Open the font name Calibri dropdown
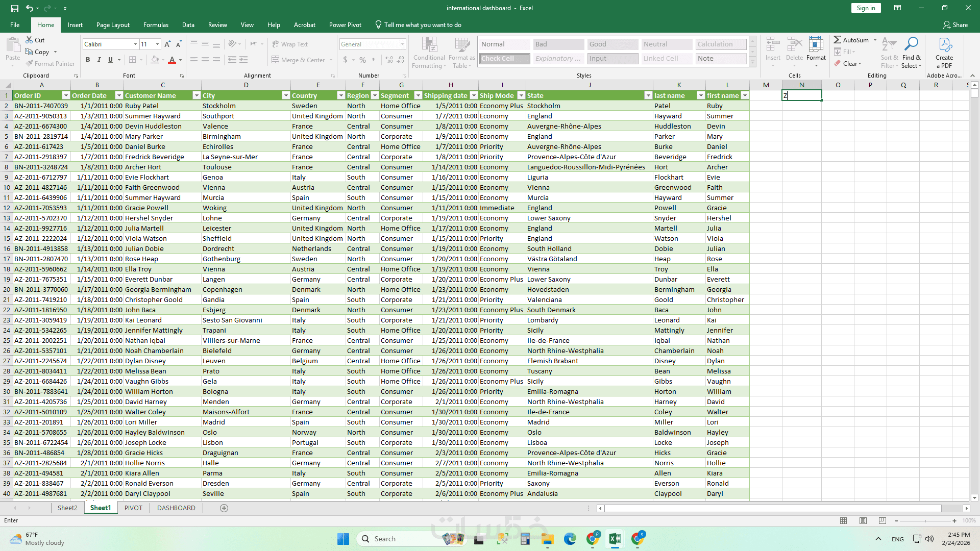 click(x=135, y=44)
